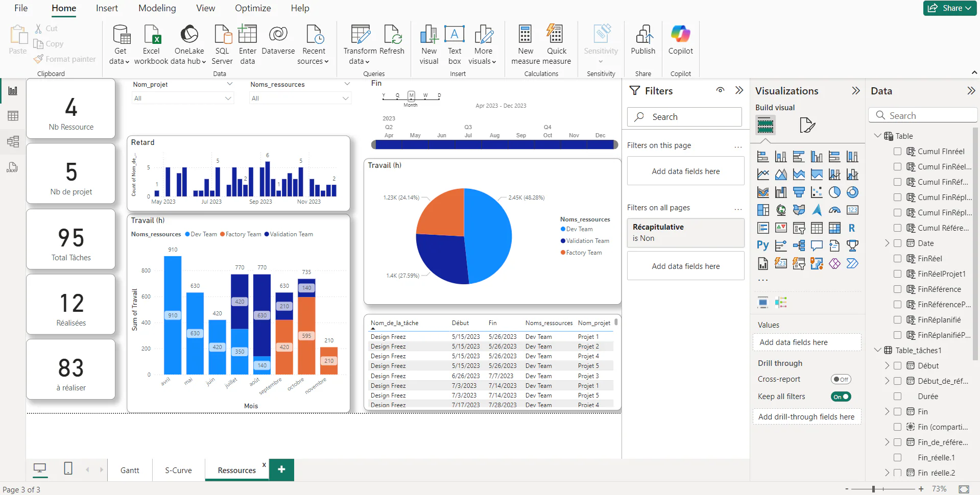The width and height of the screenshot is (980, 495).
Task: Turn off the Keep all filters toggle
Action: pos(841,397)
